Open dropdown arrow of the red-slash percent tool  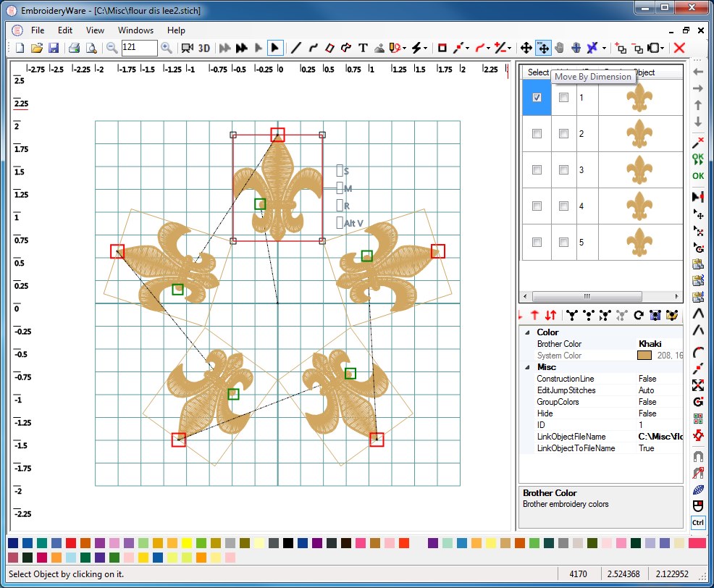tap(510, 48)
